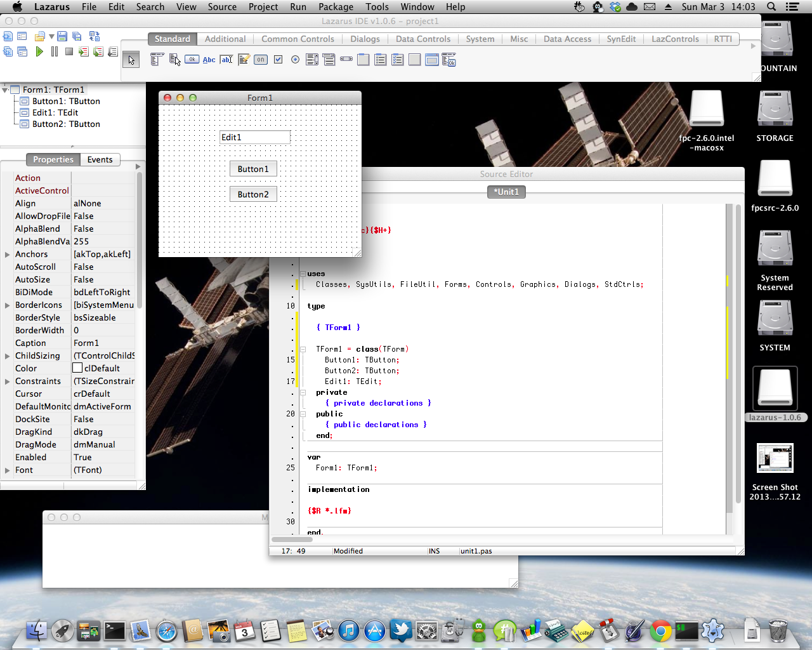Screen dimensions: 812x650
Task: Select the TListBox component icon
Action: [312, 60]
